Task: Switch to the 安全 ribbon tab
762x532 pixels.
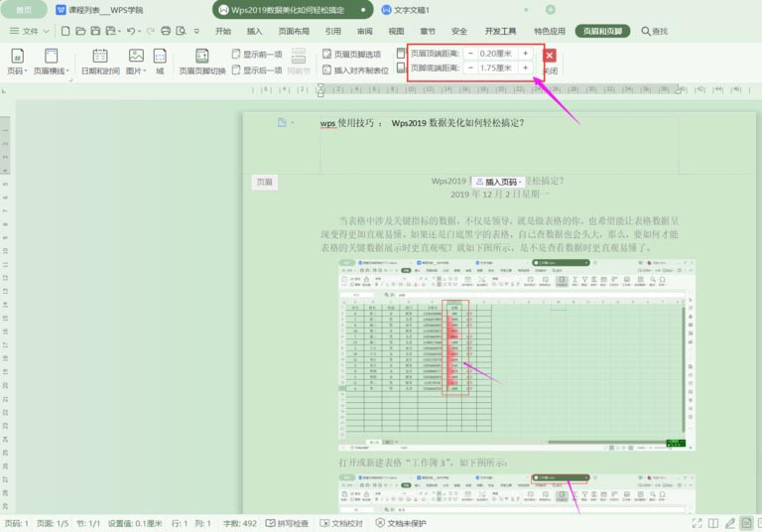Action: [458, 31]
